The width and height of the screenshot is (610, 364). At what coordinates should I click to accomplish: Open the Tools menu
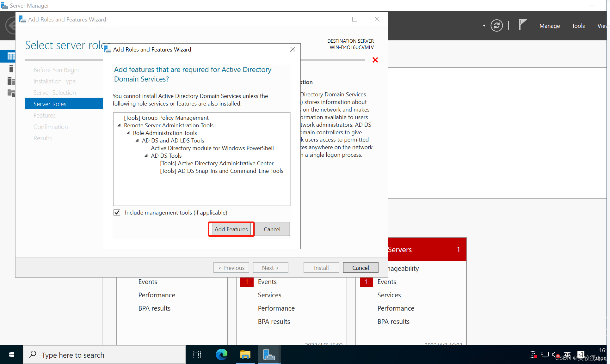tap(578, 26)
